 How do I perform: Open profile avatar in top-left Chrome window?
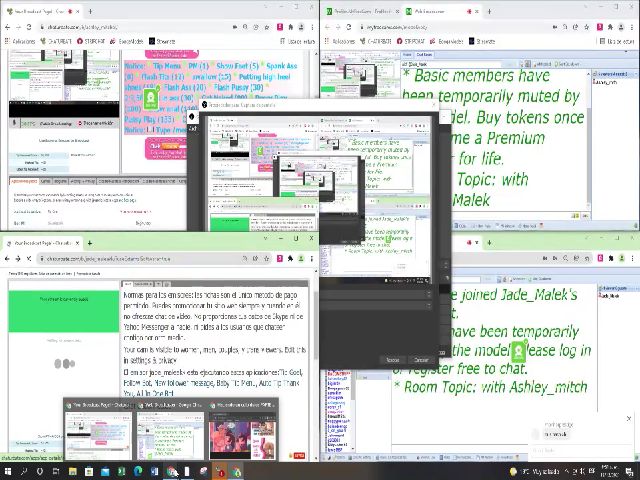click(x=301, y=27)
